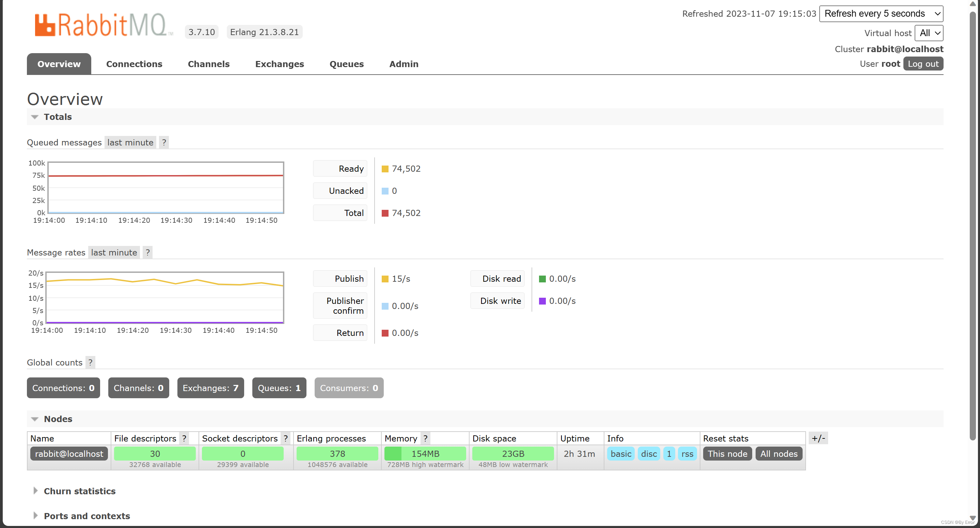
Task: Click the 'rss' info tag on node
Action: click(x=687, y=453)
